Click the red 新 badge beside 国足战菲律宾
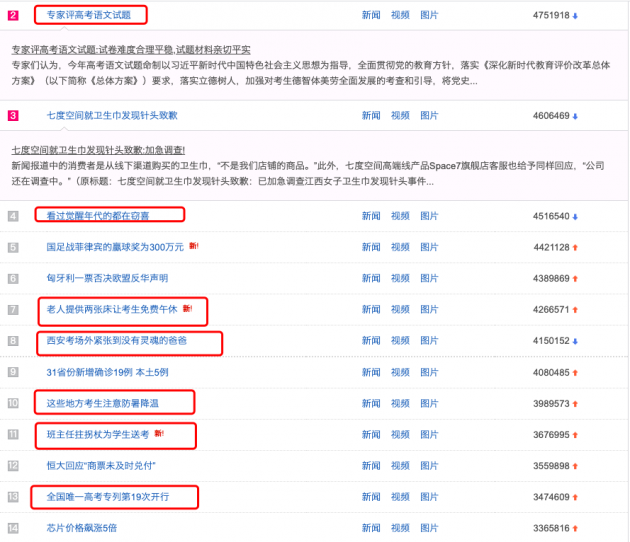Image resolution: width=630 pixels, height=542 pixels. coord(193,246)
